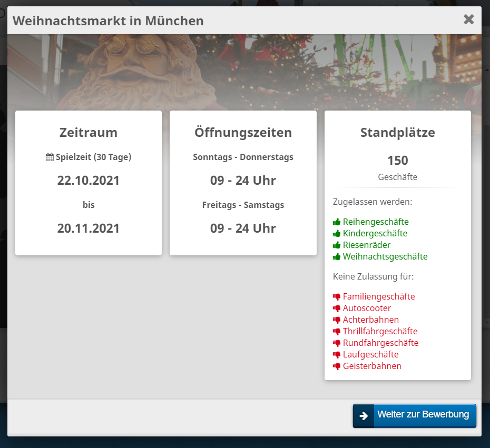Click the thumbs-up icon next to Riesenräder
The image size is (490, 448).
[x=337, y=245]
